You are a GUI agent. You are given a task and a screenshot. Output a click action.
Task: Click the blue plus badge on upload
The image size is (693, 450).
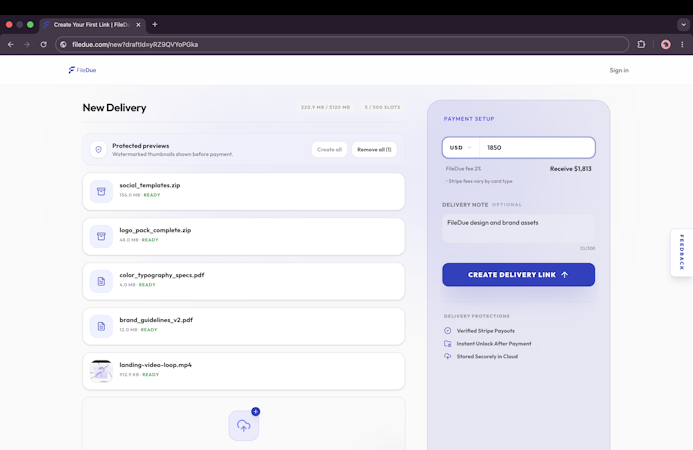[x=255, y=412]
